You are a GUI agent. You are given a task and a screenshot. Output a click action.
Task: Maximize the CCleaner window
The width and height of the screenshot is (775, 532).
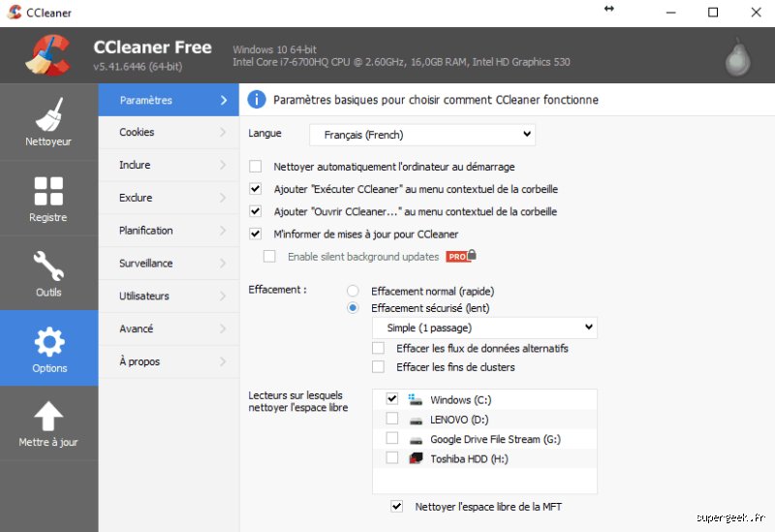point(713,13)
